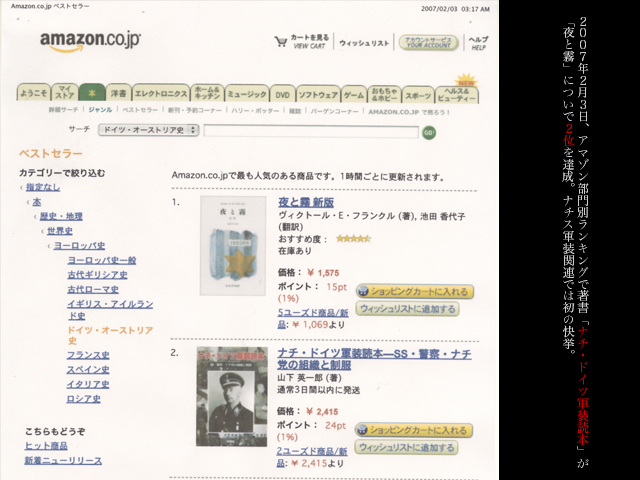Open the shopping cart icon

coord(281,41)
